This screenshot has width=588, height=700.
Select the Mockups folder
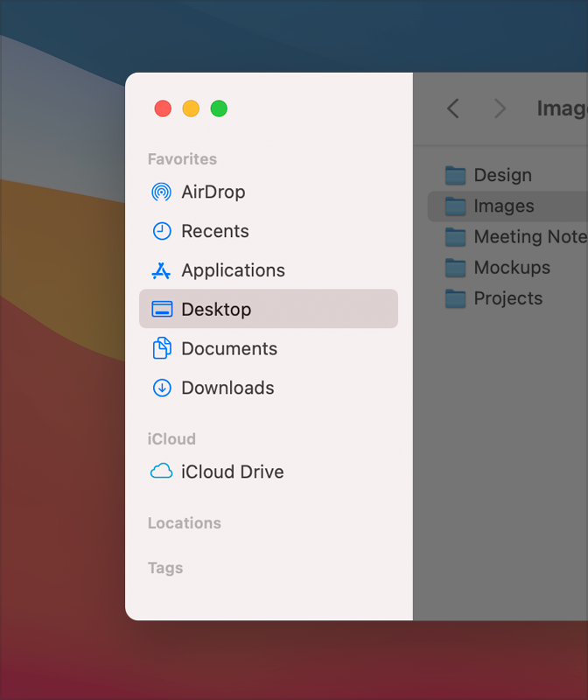507,268
